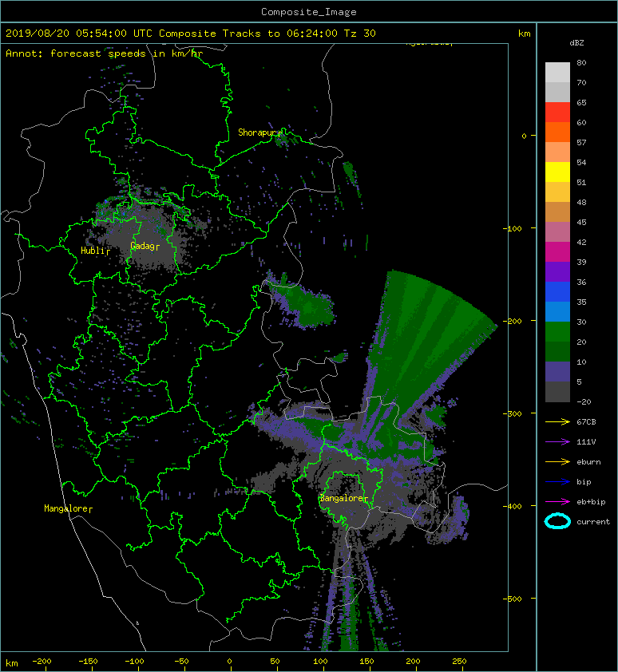Click the 42 value in the dBZ scale

point(581,242)
